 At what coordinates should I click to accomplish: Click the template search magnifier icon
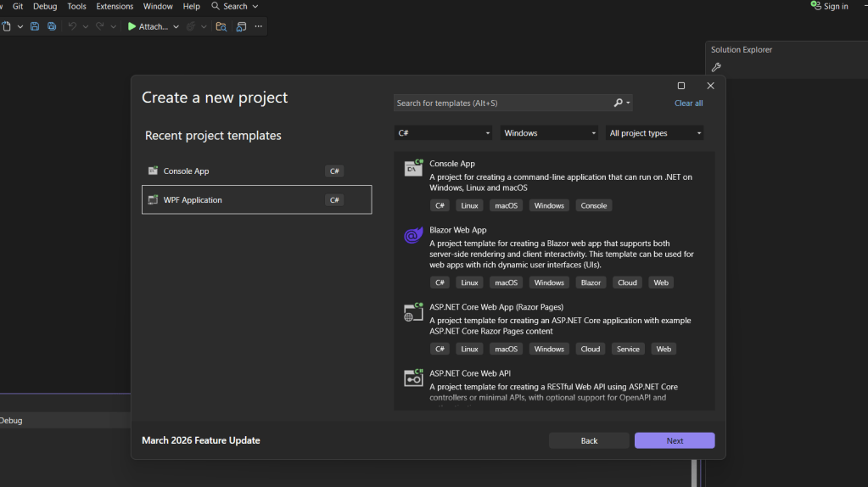pos(619,104)
